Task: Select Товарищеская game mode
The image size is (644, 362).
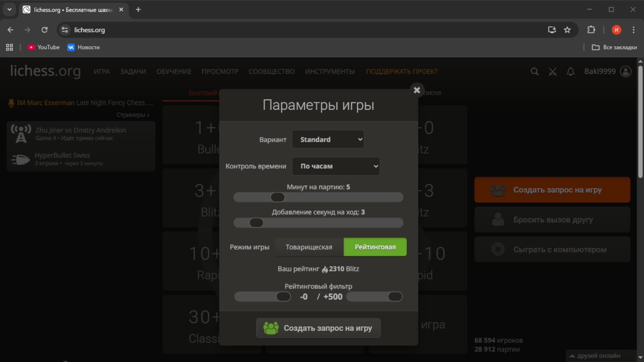Action: pos(309,247)
